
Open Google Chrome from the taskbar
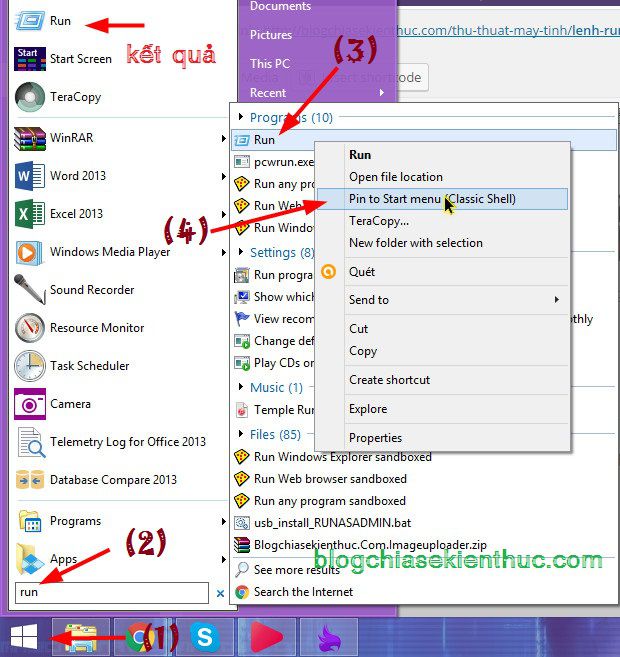(140, 637)
